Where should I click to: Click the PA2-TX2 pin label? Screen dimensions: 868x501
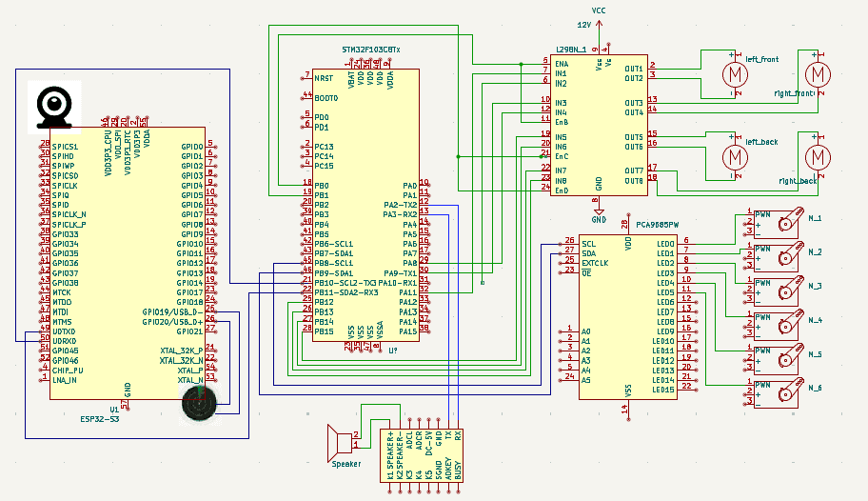pos(401,205)
